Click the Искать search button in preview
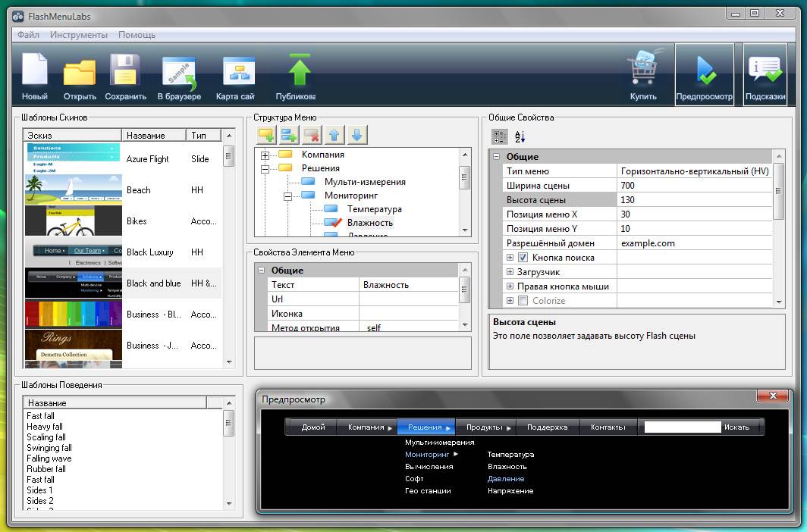The width and height of the screenshot is (807, 532). click(x=736, y=427)
